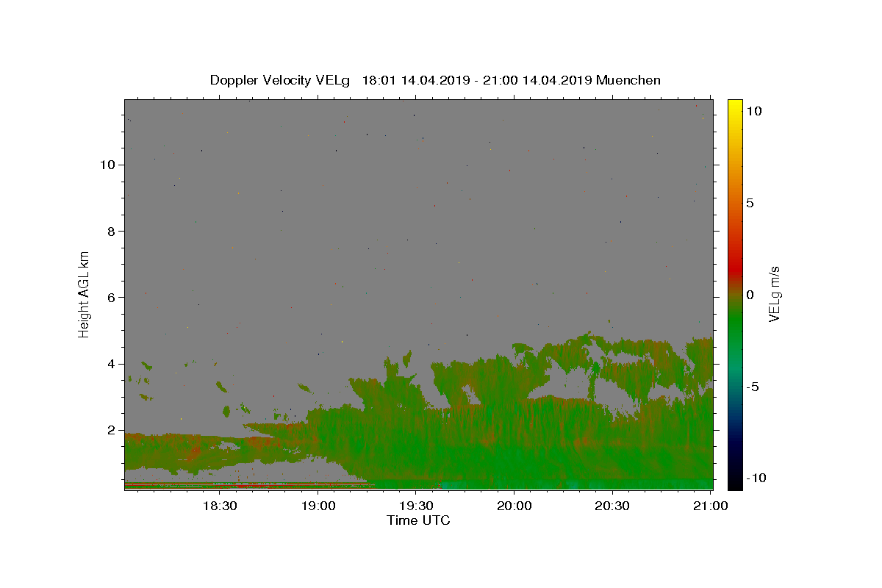
Task: Click the 20:30 time tick label
Action: [612, 506]
